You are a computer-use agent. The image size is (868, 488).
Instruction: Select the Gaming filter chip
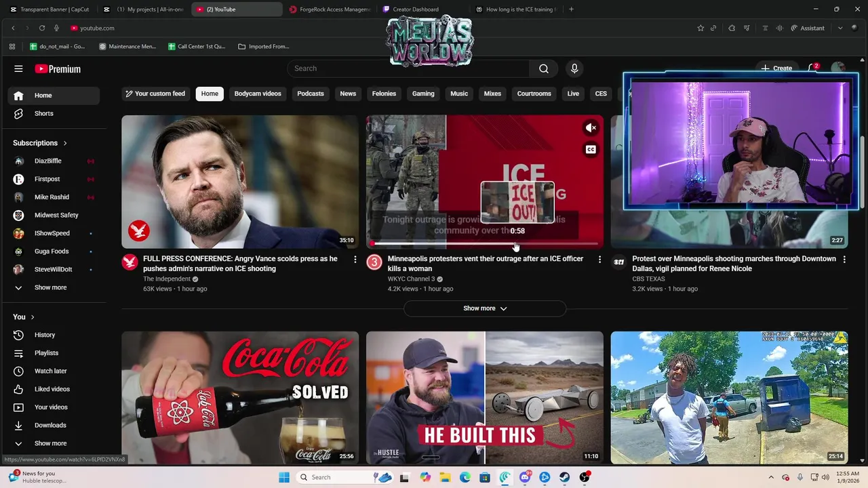pyautogui.click(x=423, y=94)
